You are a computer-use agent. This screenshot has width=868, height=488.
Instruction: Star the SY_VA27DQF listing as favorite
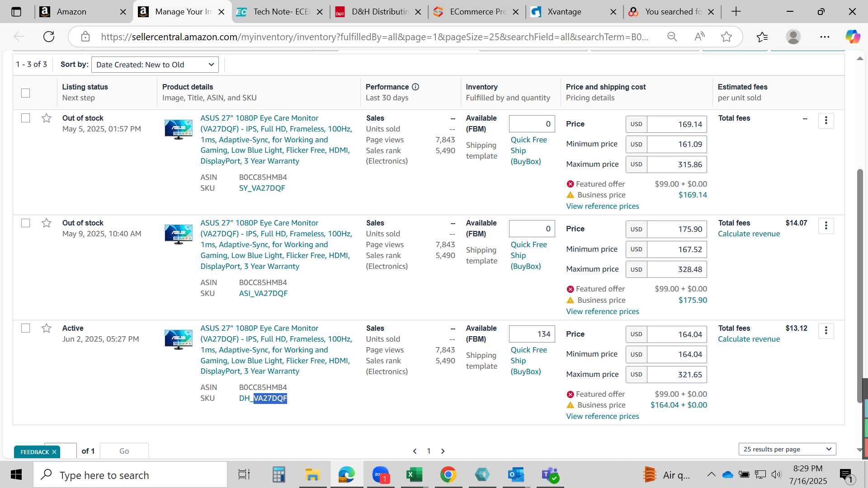tap(46, 118)
